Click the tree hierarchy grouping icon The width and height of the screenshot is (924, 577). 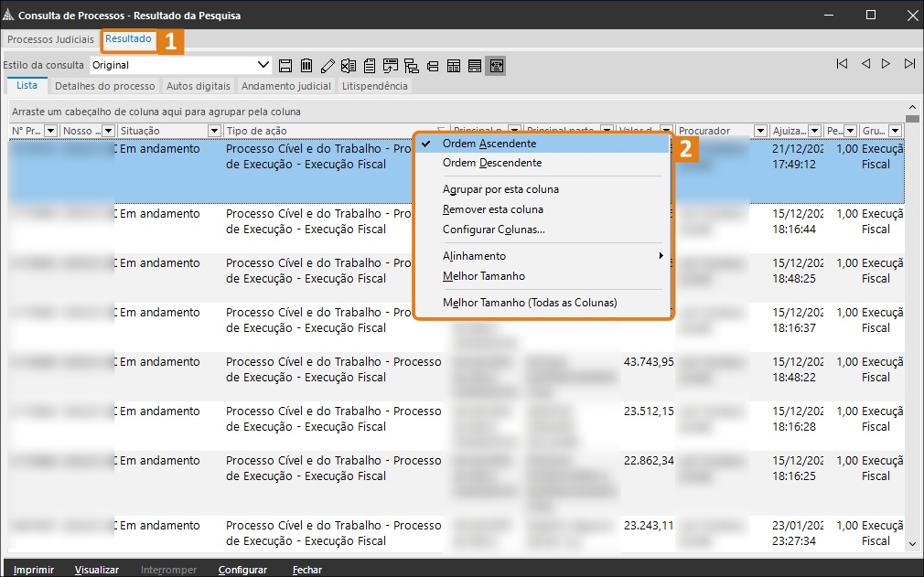(412, 65)
